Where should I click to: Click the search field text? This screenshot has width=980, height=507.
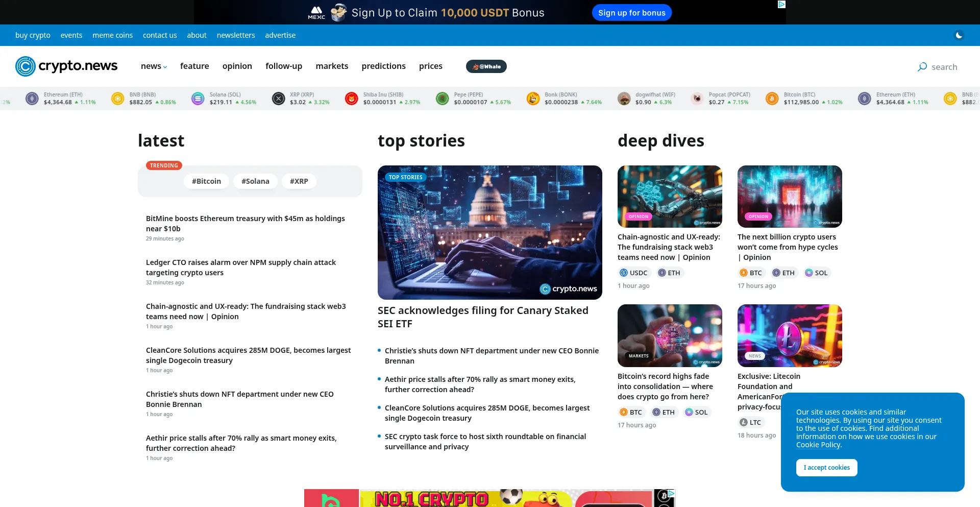[944, 67]
